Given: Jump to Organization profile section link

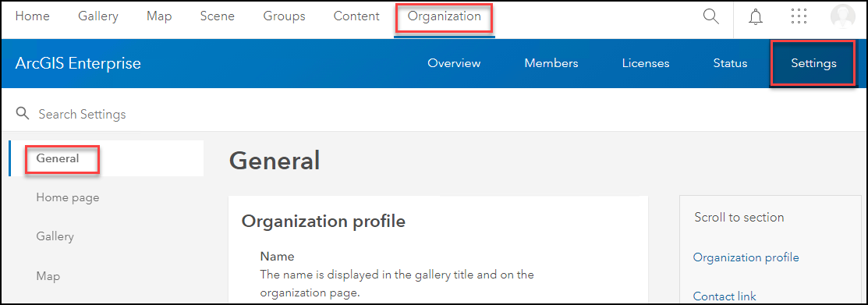Looking at the screenshot, I should point(746,257).
